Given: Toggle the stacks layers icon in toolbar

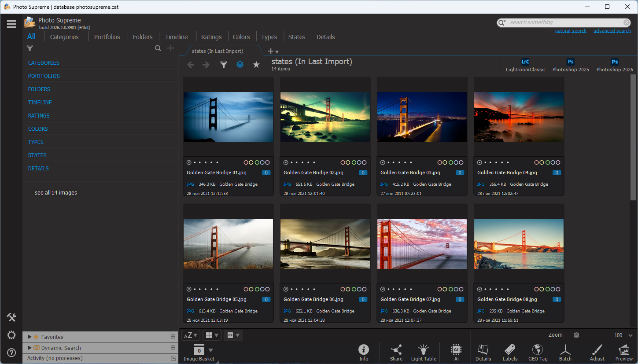Looking at the screenshot, I should 240,65.
